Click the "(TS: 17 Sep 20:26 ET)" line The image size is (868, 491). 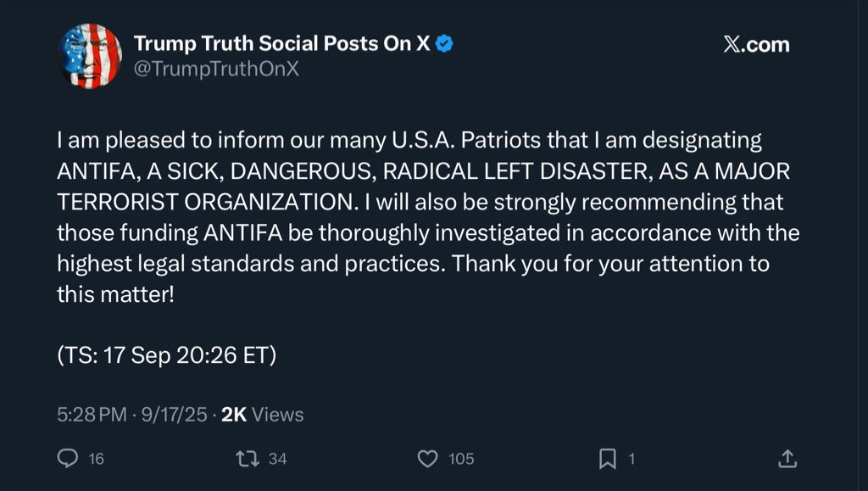pos(167,356)
